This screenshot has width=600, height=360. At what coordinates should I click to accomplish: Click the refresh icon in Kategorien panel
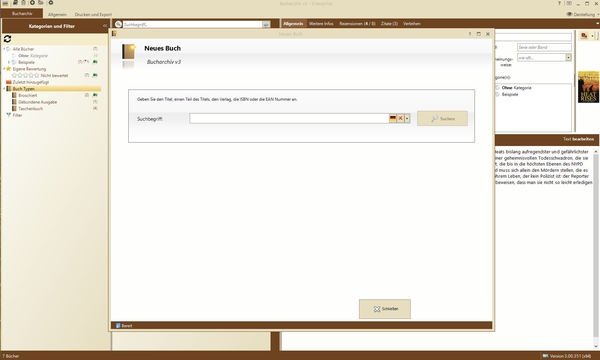[7, 39]
